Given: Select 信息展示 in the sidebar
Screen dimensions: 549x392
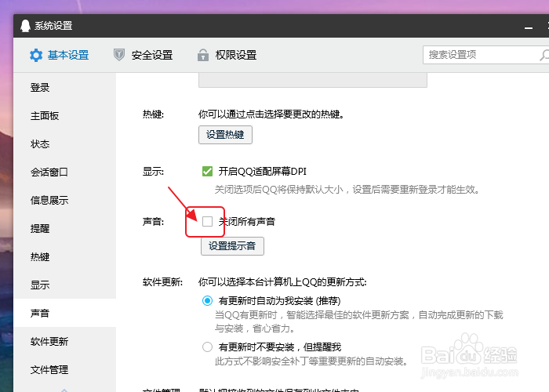Looking at the screenshot, I should (65, 200).
